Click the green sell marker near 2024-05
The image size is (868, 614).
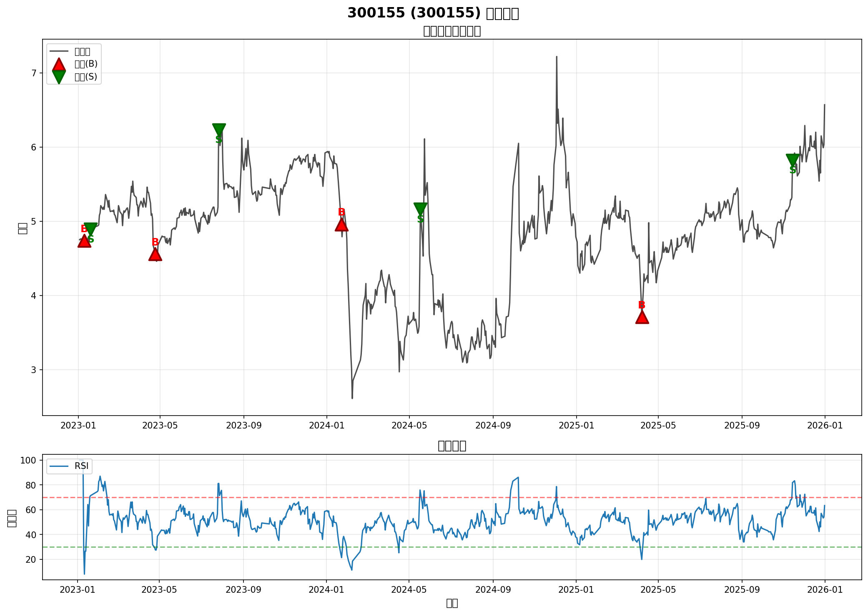pos(420,209)
